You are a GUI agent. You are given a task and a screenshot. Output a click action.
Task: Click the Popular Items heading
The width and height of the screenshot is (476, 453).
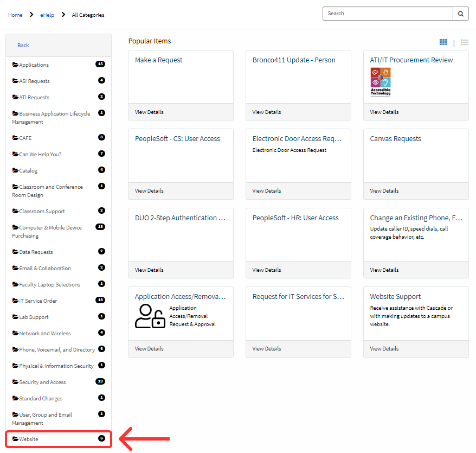149,41
